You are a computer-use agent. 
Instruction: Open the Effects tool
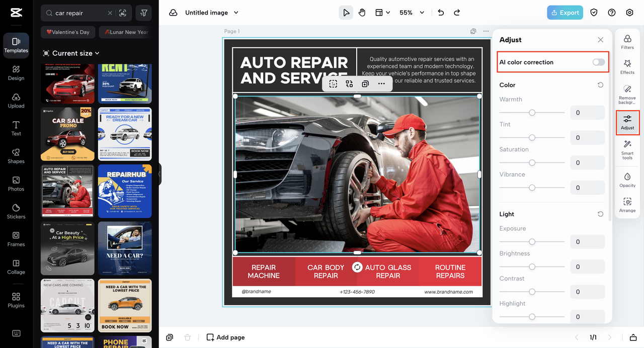coord(627,67)
